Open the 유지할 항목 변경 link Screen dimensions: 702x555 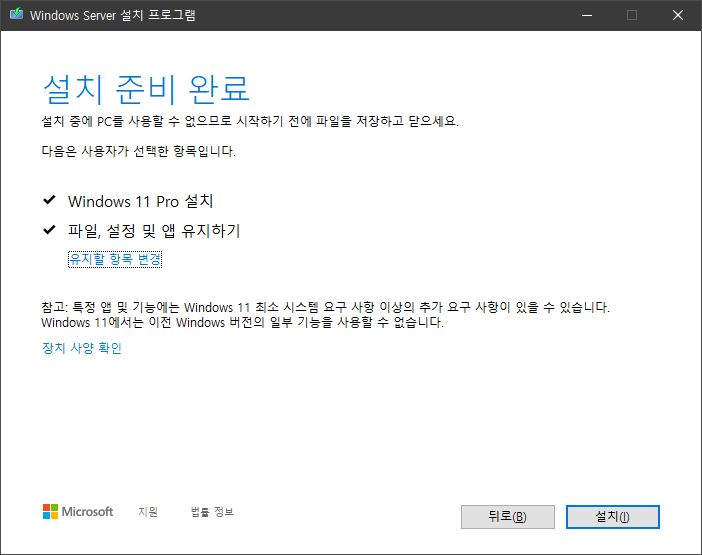tap(115, 259)
